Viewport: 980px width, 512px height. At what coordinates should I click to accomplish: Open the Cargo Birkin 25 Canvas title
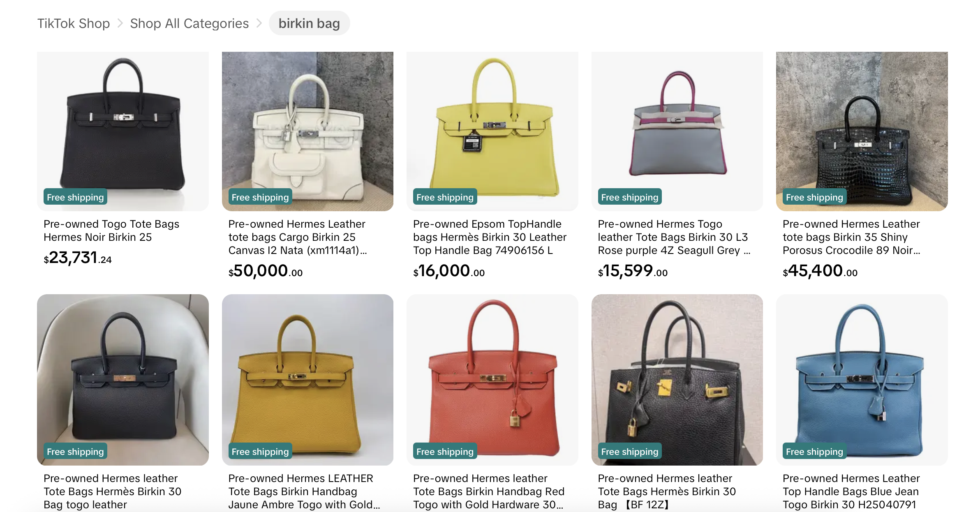pyautogui.click(x=298, y=237)
